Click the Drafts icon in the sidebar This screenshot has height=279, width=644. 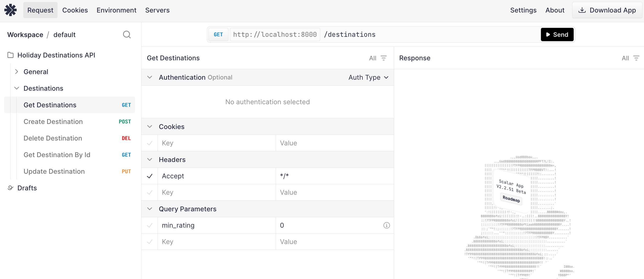[10, 188]
